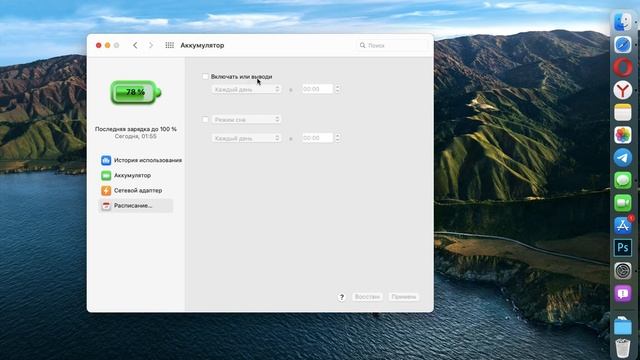Go back with the left chevron
The height and width of the screenshot is (360, 640).
135,45
